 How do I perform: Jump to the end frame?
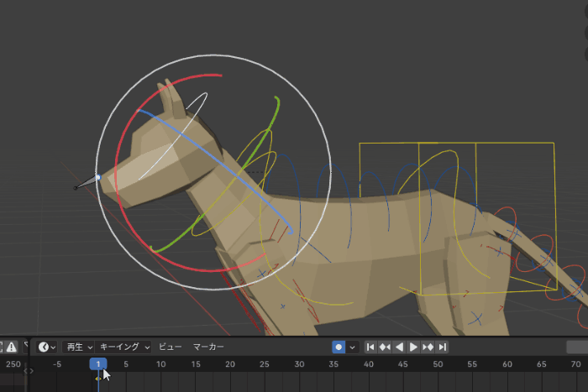(x=442, y=347)
